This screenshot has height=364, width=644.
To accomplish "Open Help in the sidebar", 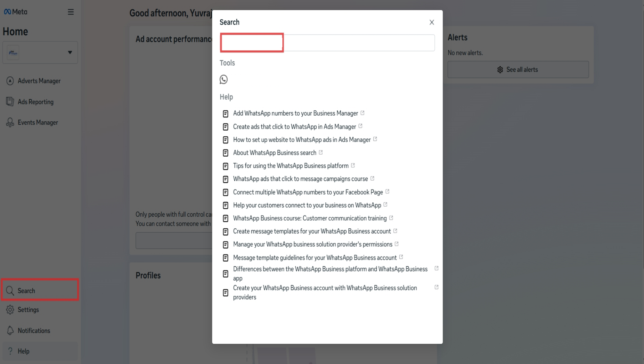I will tap(40, 351).
